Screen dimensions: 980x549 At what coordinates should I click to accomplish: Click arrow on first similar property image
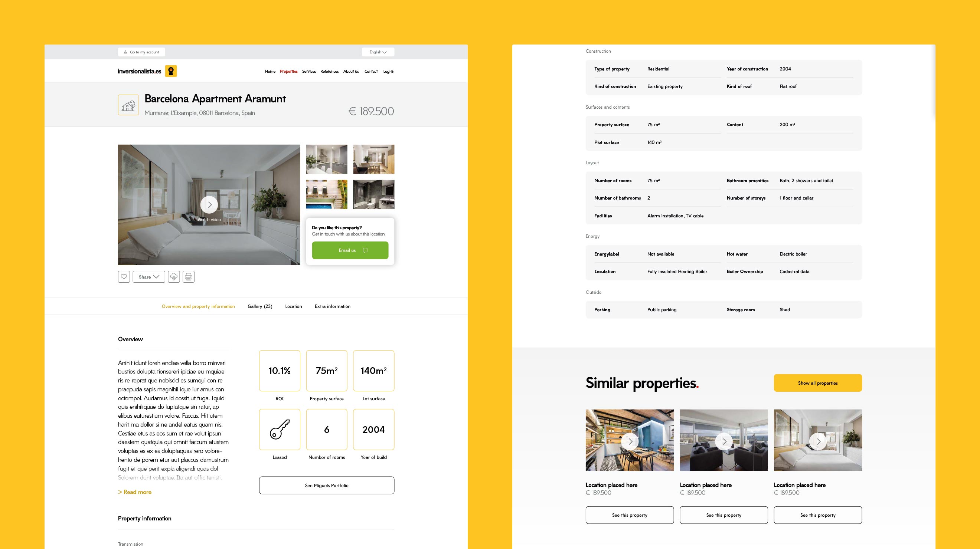(x=630, y=441)
